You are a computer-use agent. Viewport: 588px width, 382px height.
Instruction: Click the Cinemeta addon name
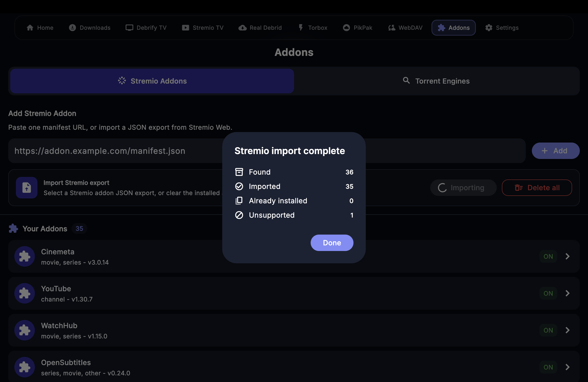(x=58, y=252)
